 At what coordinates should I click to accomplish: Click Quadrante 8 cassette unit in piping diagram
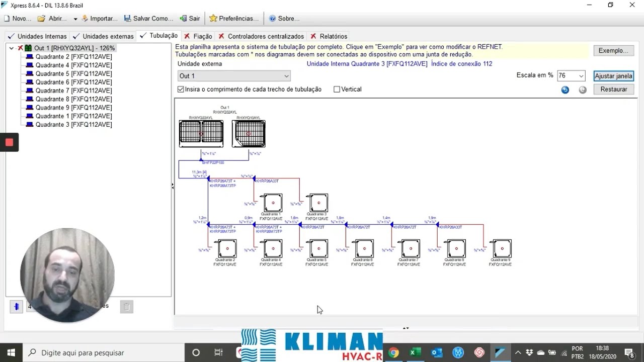[x=456, y=249]
